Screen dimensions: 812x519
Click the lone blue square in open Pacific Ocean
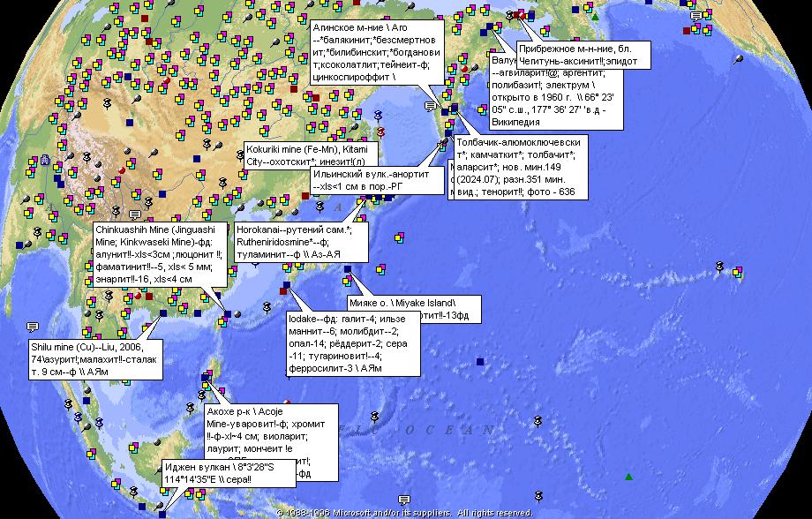pos(480,362)
